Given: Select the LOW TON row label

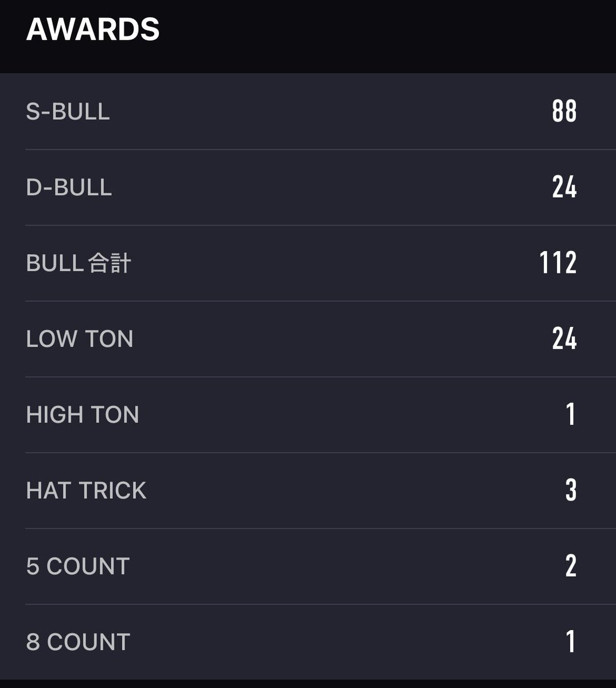Looking at the screenshot, I should (80, 339).
